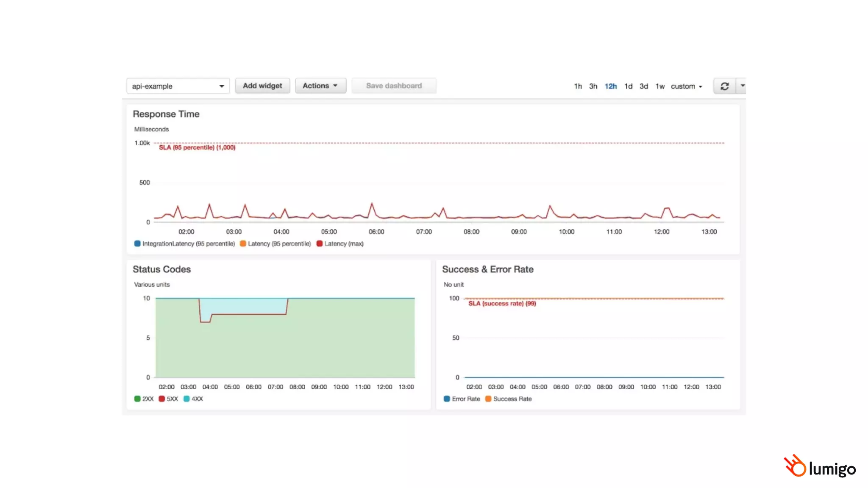
Task: Click the Save dashboard button
Action: point(394,86)
